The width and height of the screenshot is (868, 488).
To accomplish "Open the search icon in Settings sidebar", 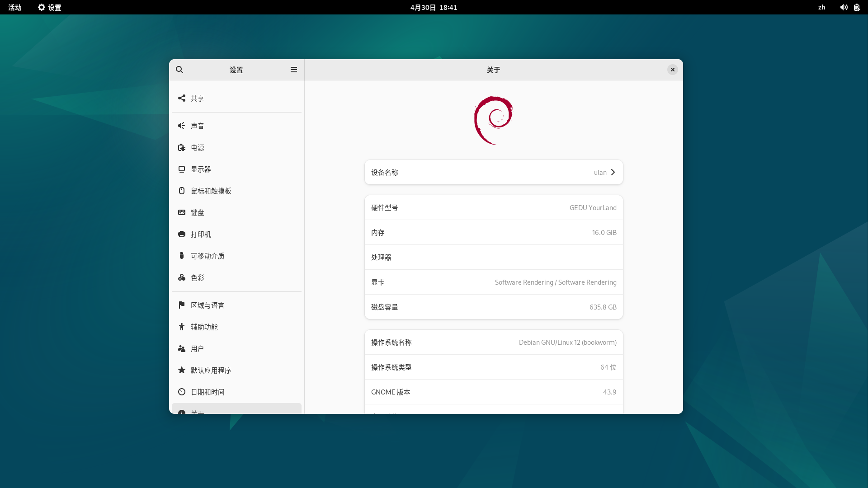I will click(179, 70).
